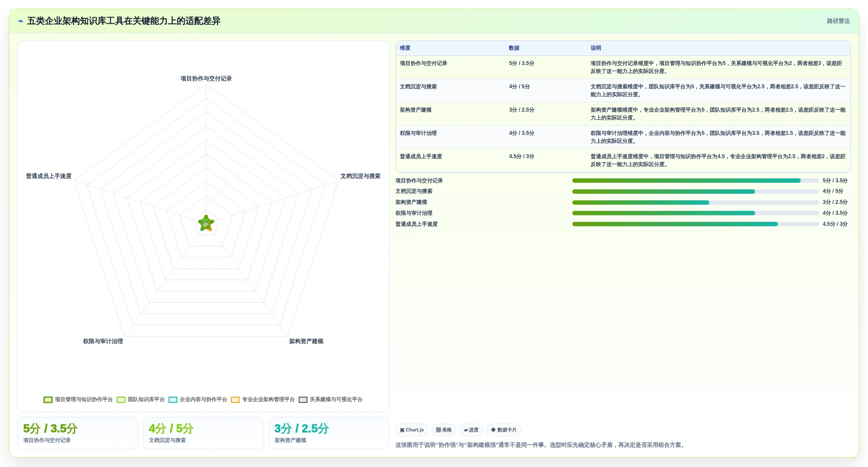868x467 pixels.
Task: Select table row 普通成员上手速度
Action: (623, 160)
